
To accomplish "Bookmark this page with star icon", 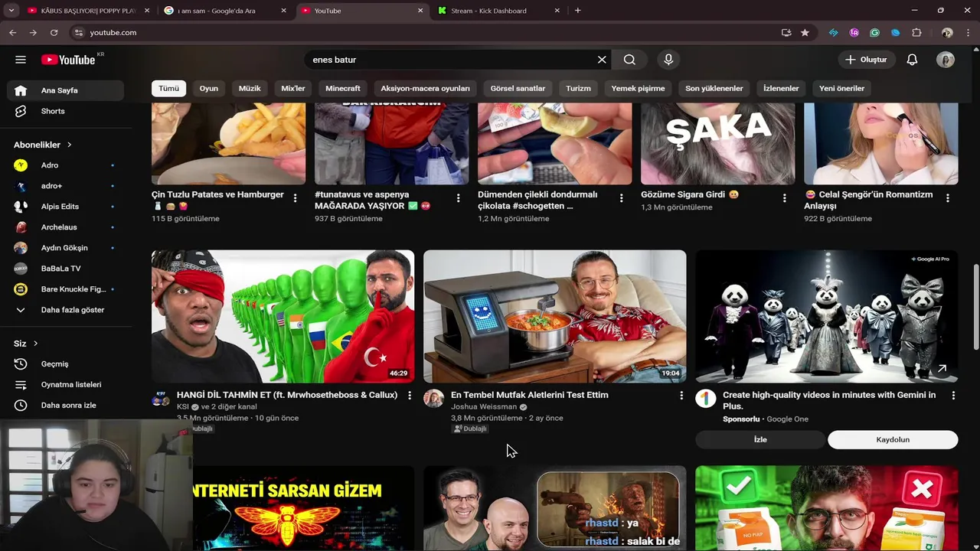I will 805,33.
